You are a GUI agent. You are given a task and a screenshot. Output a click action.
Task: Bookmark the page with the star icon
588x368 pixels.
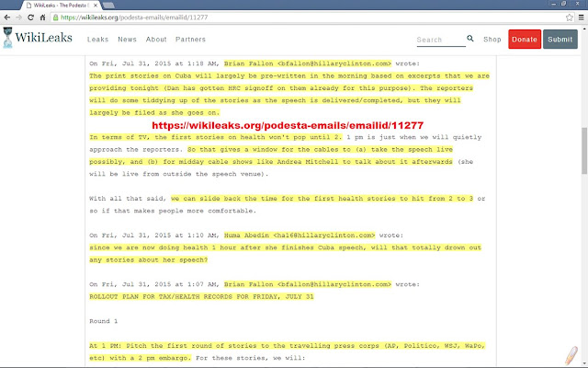point(570,17)
